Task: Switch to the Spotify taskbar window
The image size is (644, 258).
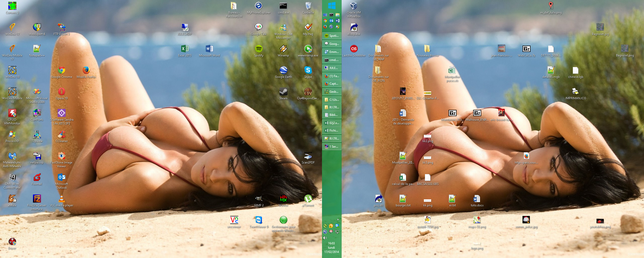Action: [x=332, y=36]
